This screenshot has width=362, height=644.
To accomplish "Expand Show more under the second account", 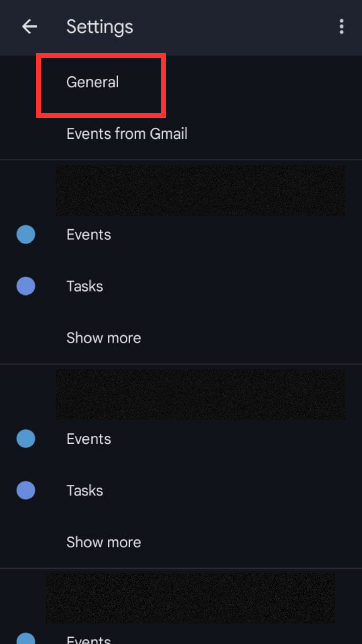I will point(104,542).
